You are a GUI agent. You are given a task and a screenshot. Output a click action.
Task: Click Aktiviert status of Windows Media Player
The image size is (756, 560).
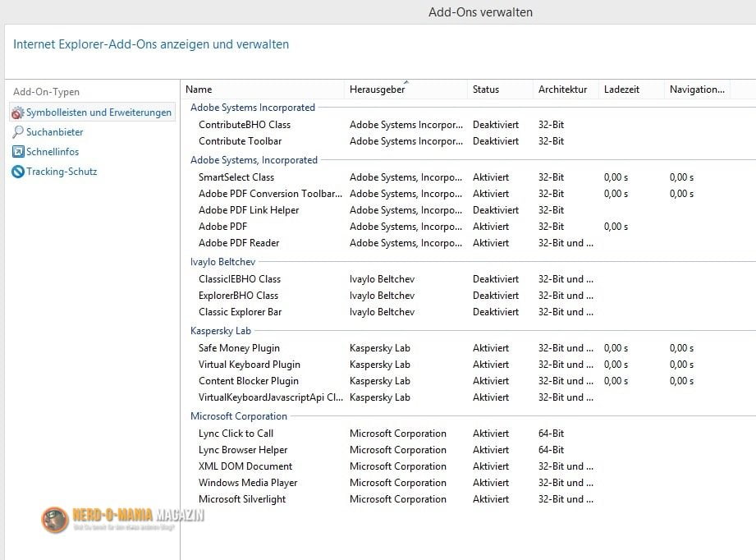point(491,483)
